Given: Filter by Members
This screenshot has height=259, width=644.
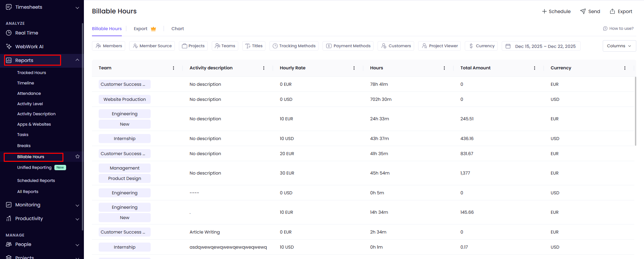Looking at the screenshot, I should point(109,46).
